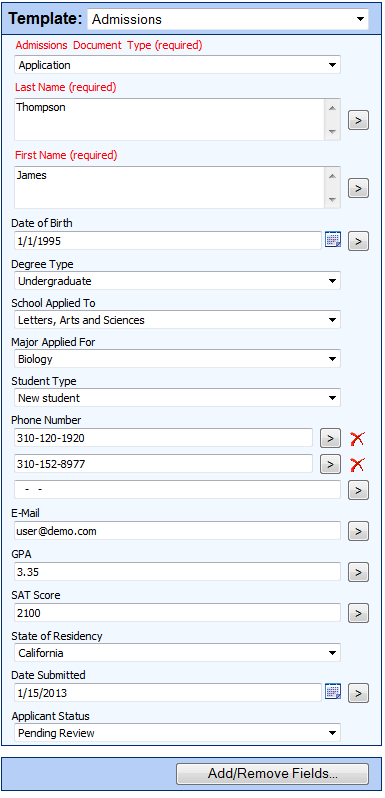
Task: Open the State of Residency dropdown
Action: click(x=177, y=652)
